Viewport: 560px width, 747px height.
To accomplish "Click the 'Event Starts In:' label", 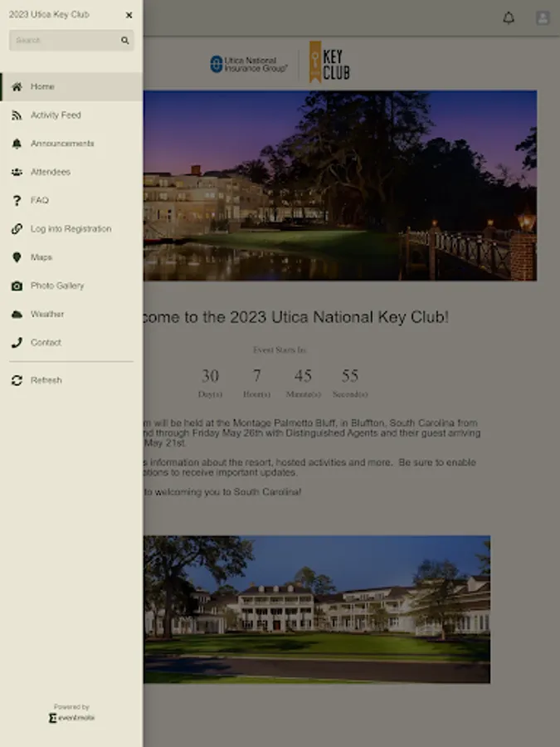I will (x=280, y=350).
